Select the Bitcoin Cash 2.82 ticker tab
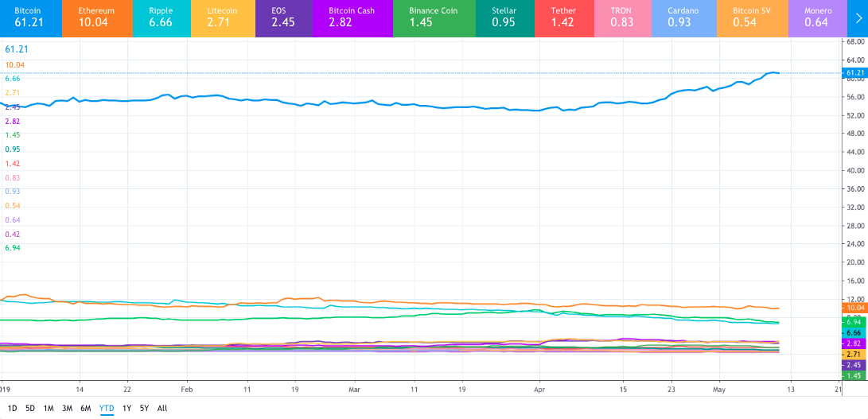The height and width of the screenshot is (419, 868). pyautogui.click(x=352, y=18)
